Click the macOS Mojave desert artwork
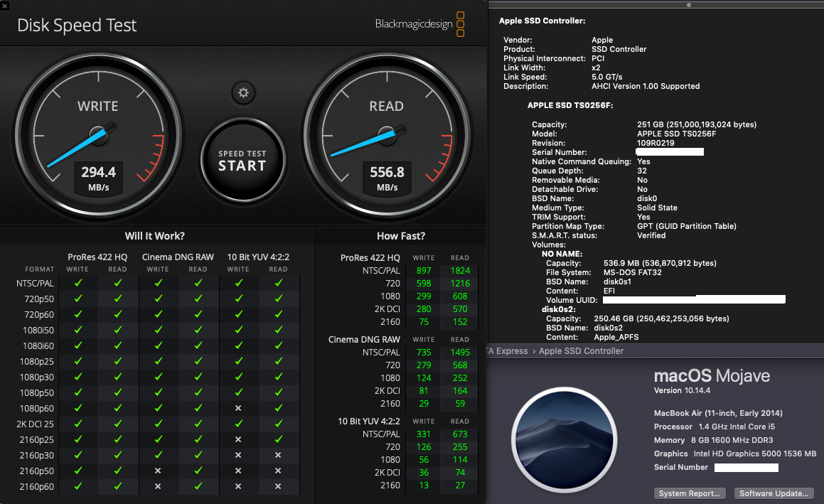Image resolution: width=824 pixels, height=504 pixels. [565, 439]
